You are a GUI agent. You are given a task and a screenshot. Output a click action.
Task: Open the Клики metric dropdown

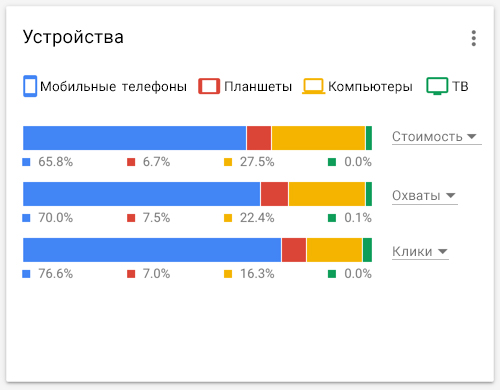coord(420,252)
